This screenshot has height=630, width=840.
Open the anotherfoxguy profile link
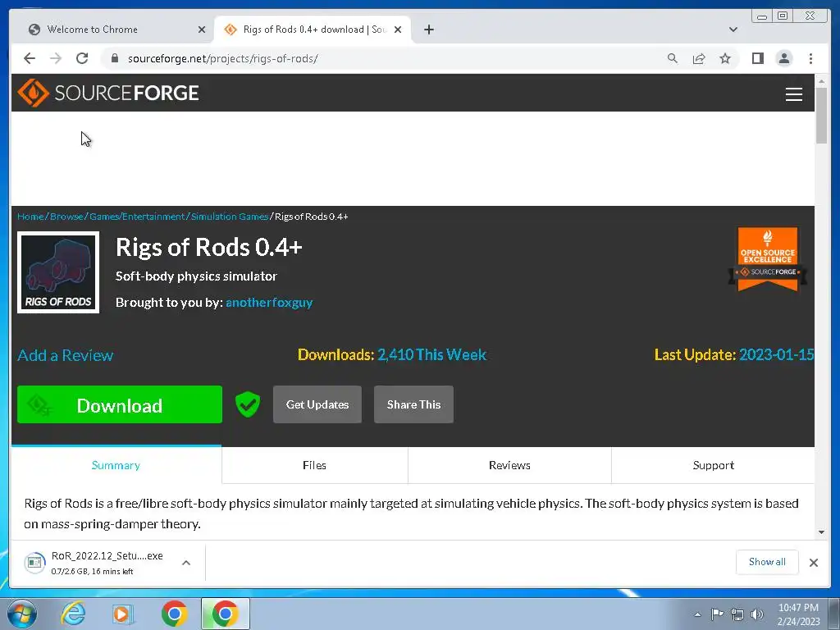pos(269,302)
